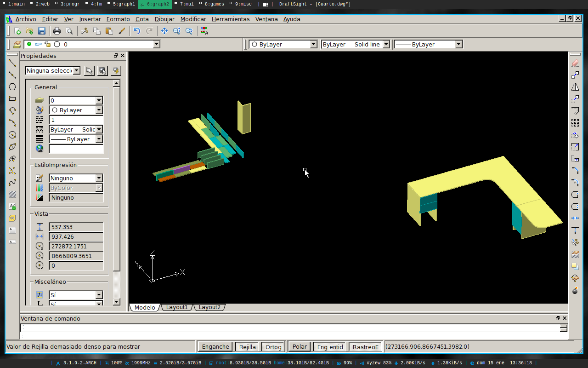The image size is (588, 368).
Task: Open the Ninguno print style dropdown in Propiedades
Action: (x=99, y=178)
